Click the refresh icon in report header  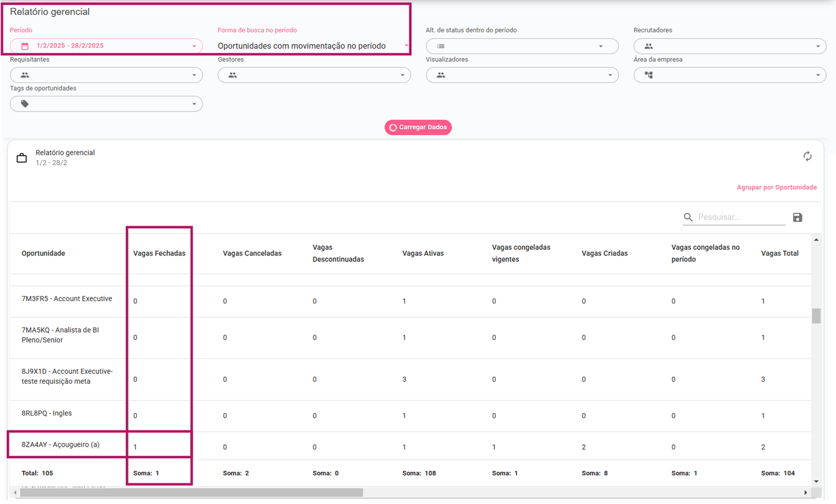click(807, 156)
